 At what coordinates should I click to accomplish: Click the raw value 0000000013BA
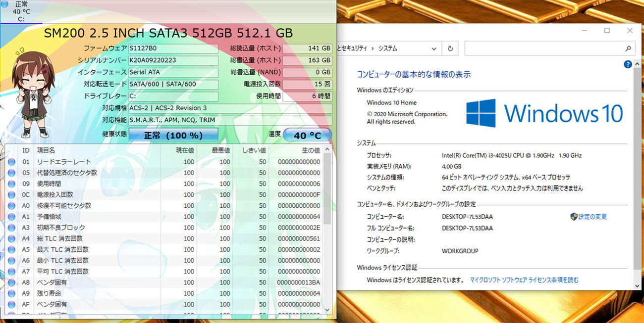click(299, 282)
